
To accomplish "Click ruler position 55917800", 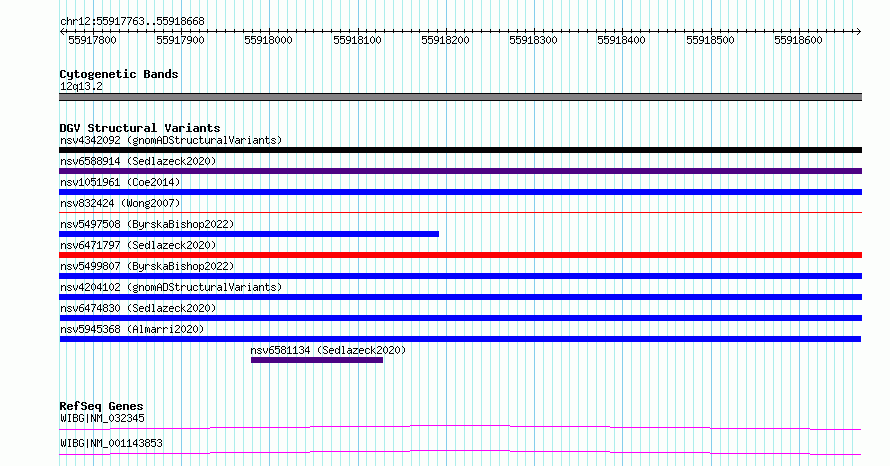I will coord(93,40).
